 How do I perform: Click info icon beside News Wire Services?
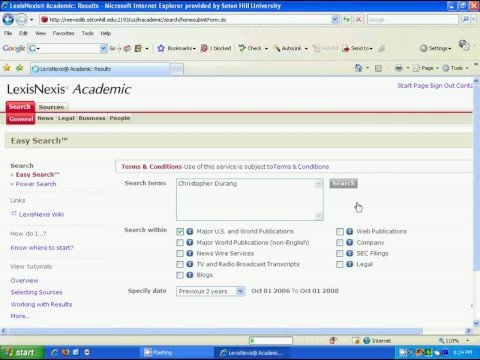tap(190, 253)
